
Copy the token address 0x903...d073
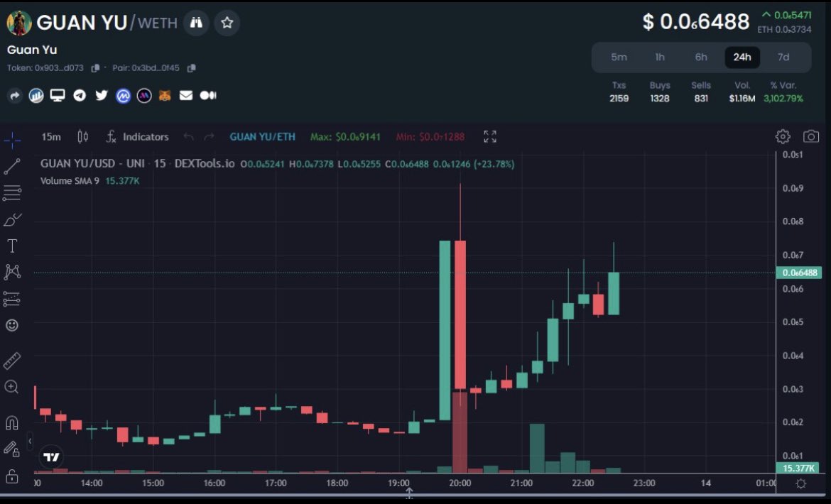[95, 68]
